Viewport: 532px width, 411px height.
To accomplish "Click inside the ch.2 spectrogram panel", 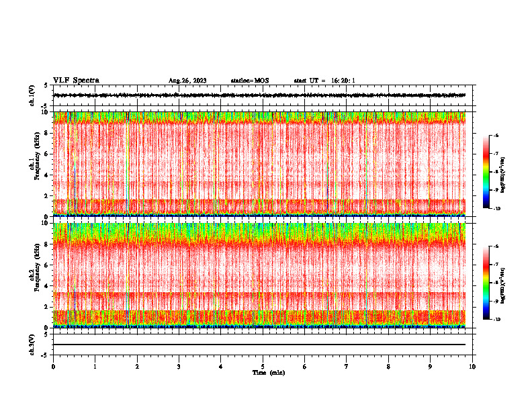I will click(x=259, y=275).
